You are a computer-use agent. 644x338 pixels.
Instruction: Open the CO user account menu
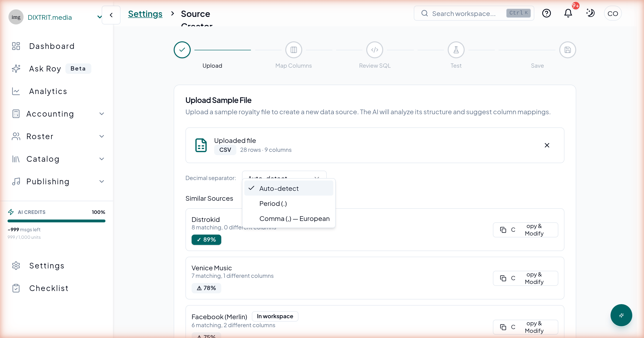pos(613,13)
